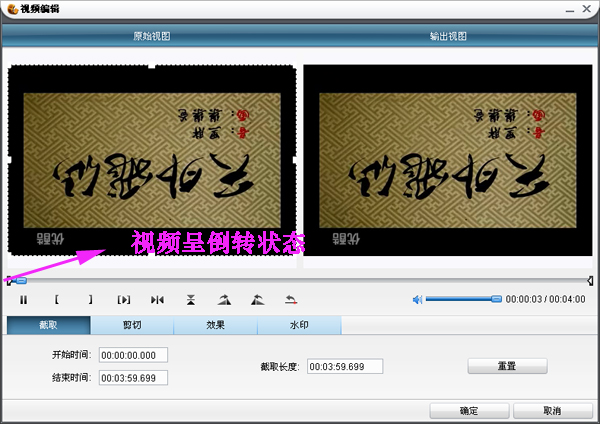Rotate video using first rotate icon
This screenshot has height=424, width=600.
(224, 299)
